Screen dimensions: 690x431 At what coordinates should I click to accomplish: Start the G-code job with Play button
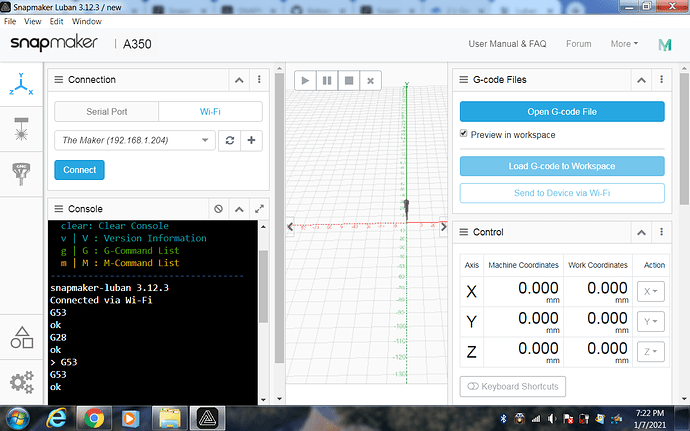[305, 81]
